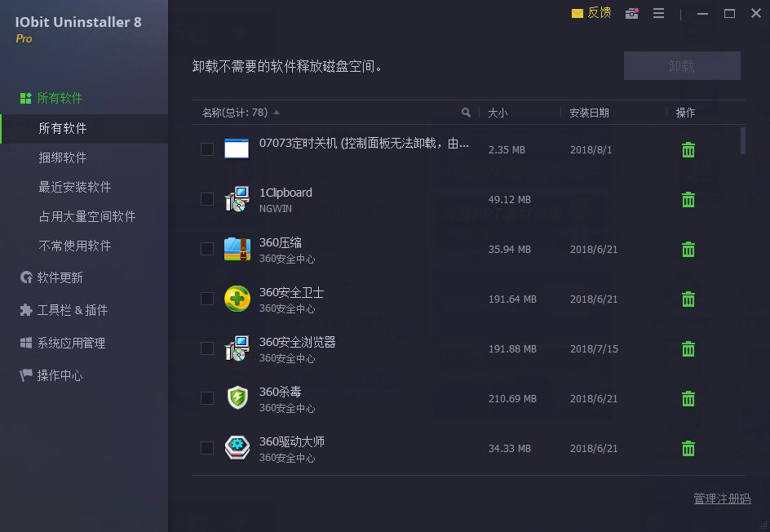
Task: Click the 1Clipboard installer icon
Action: click(x=237, y=199)
